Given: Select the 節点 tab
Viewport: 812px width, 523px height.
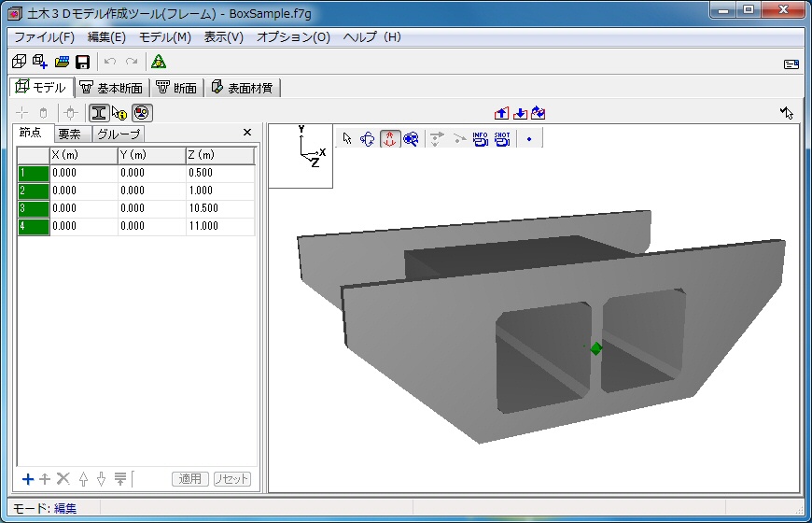Looking at the screenshot, I should [x=33, y=133].
